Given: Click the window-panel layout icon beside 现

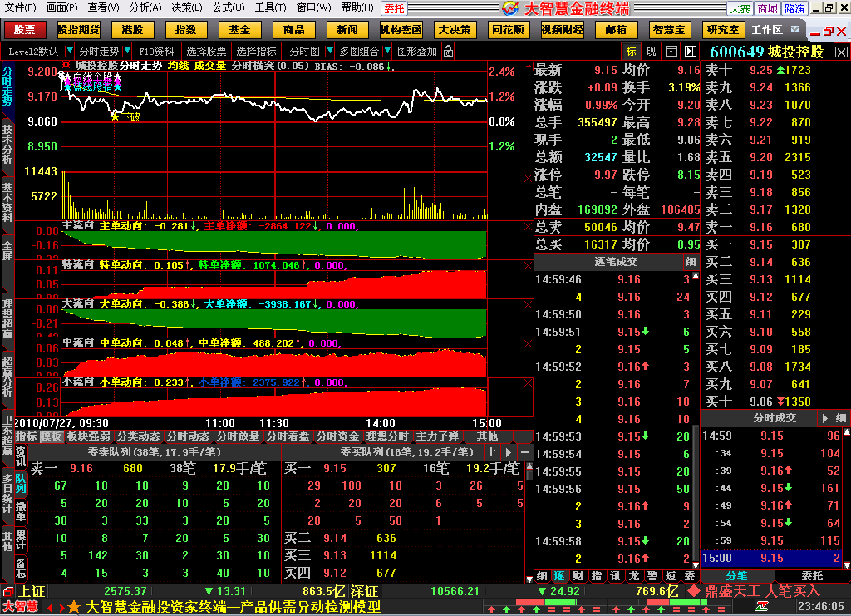Looking at the screenshot, I should [x=671, y=51].
